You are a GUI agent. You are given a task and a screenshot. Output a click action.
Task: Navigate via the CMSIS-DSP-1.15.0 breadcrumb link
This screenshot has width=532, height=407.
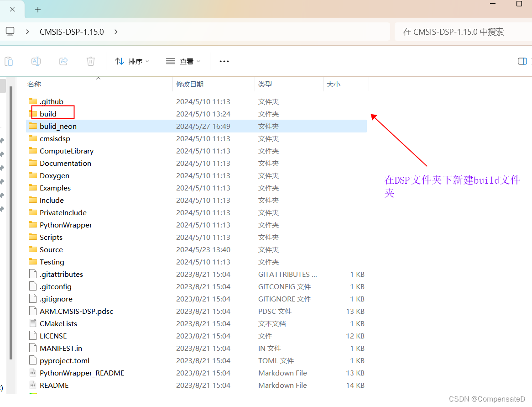click(71, 32)
